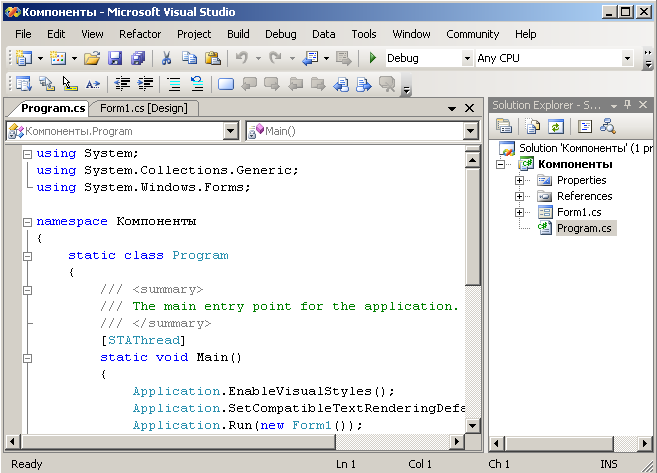Click the code editor horizontal scrollbar right arrow

click(457, 442)
